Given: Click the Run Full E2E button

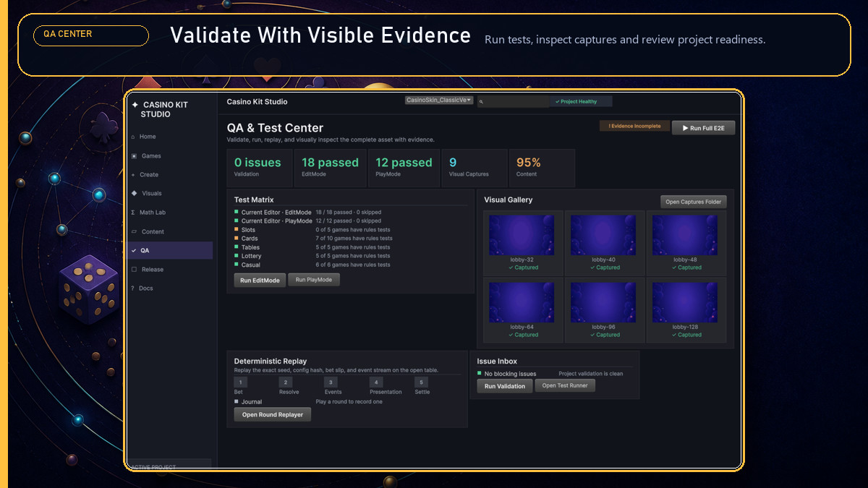Looking at the screenshot, I should (703, 128).
